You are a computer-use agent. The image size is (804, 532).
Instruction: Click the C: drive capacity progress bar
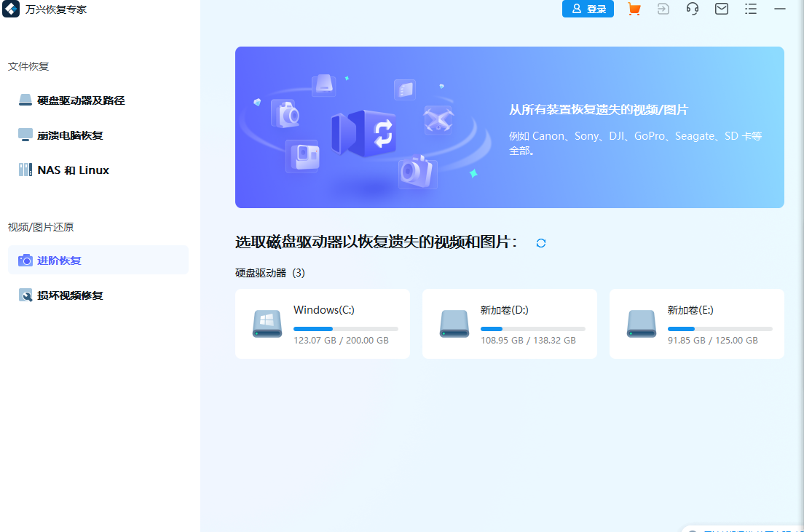344,327
